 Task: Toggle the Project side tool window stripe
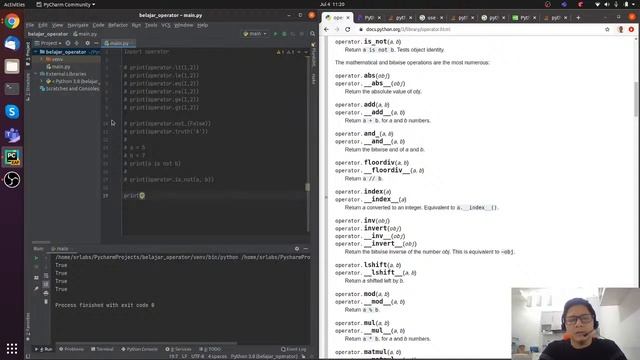coord(28,54)
